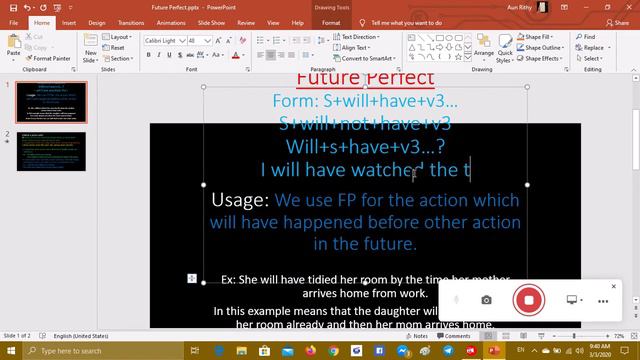
Task: Open Chrome from the taskbar
Action: (333, 351)
